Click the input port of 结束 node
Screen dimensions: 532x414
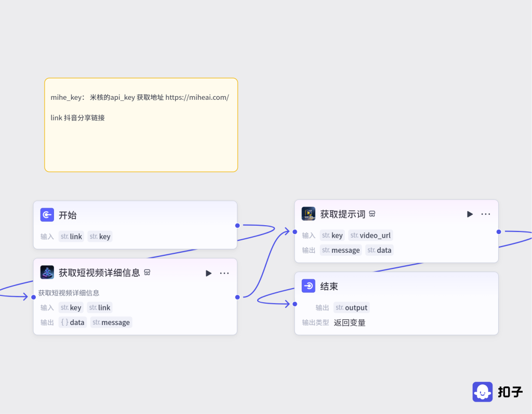(295, 304)
